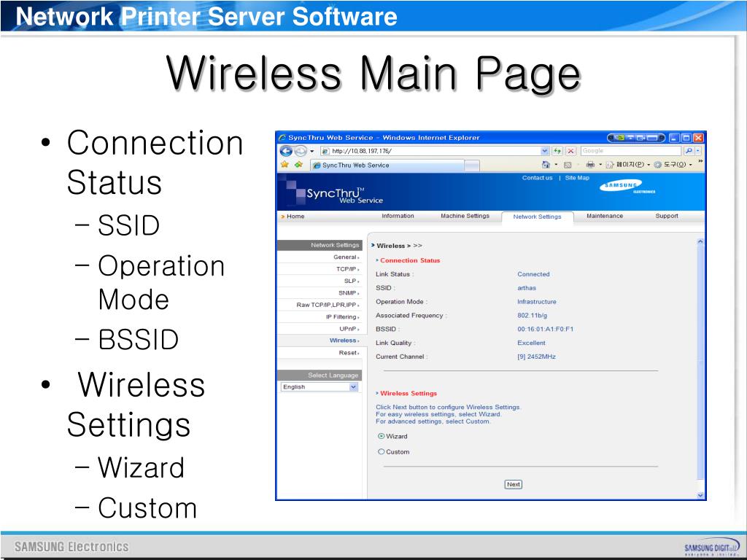Click the page scrollbar up arrow

click(700, 242)
